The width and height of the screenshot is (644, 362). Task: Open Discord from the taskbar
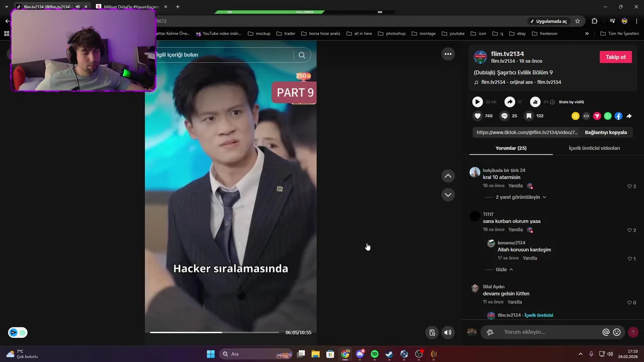coord(360,354)
